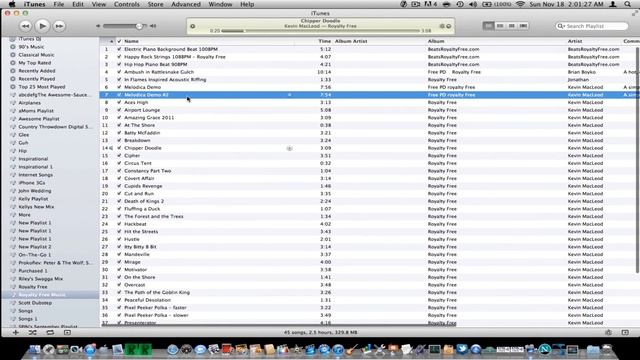Viewport: 640px width, 360px height.
Task: Open the File menu
Action: click(59, 4)
